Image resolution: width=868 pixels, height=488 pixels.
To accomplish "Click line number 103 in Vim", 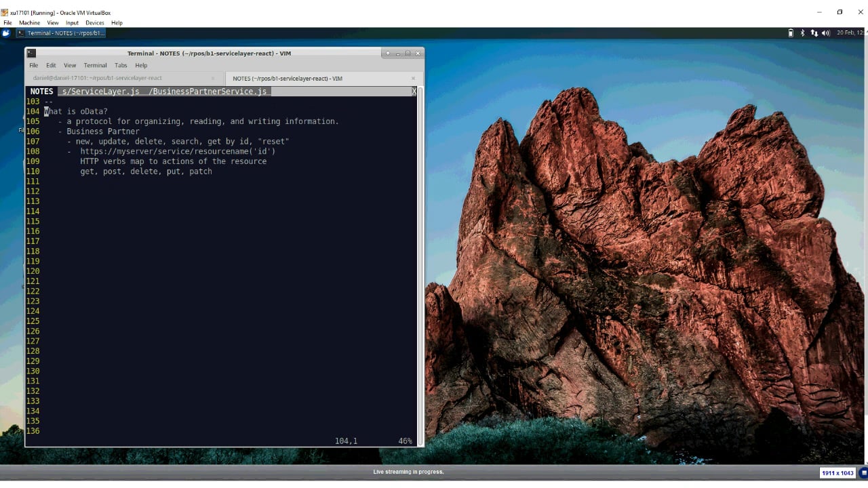I will (x=33, y=102).
